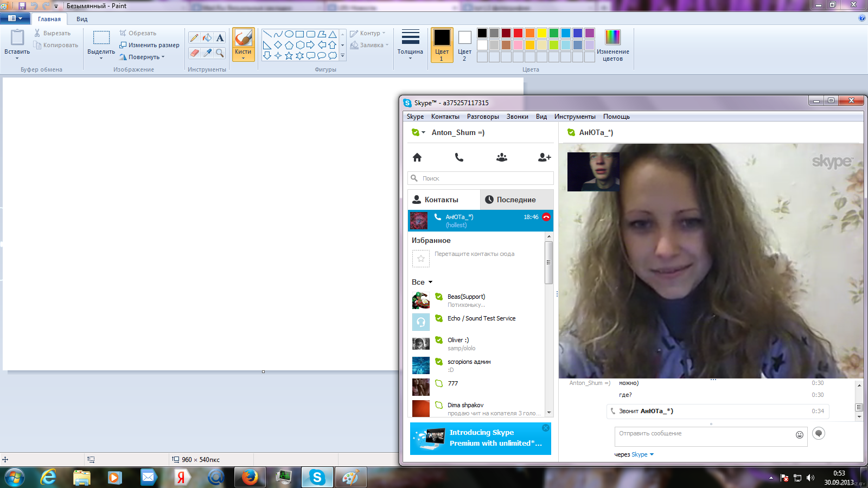Viewport: 868px width, 488px height.
Task: Open the Edit colors (Изменение цветов) dialog
Action: [612, 44]
